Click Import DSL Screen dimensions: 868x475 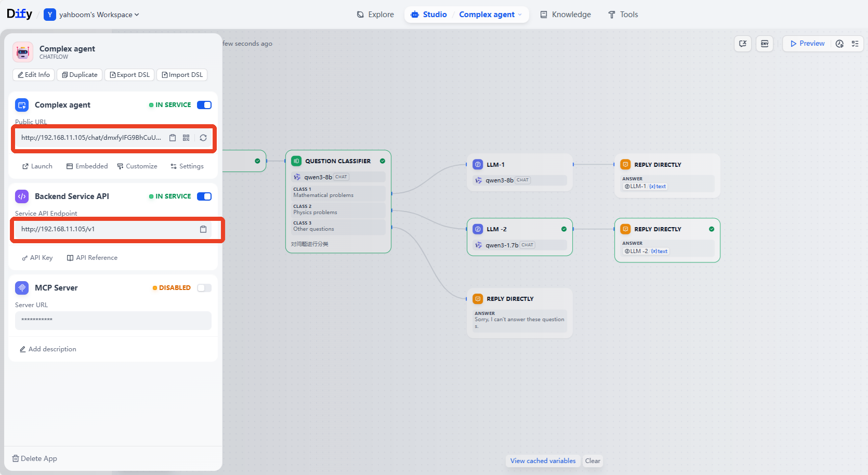182,75
